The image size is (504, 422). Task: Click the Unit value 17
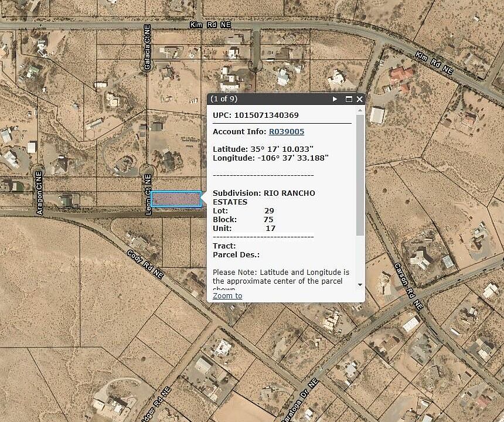(x=271, y=228)
